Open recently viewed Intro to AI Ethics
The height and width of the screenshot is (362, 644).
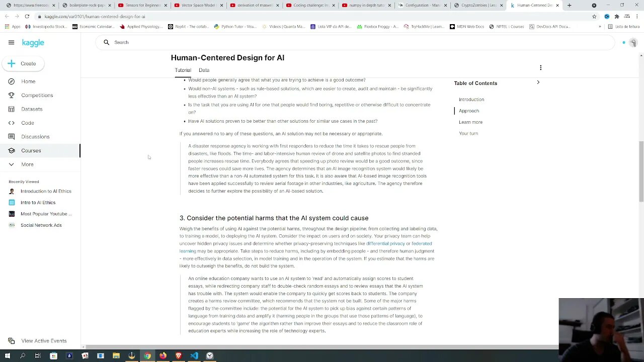point(38,203)
